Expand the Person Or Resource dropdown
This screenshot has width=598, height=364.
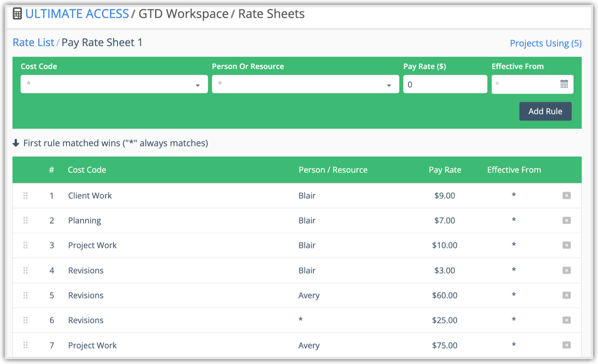(x=389, y=84)
